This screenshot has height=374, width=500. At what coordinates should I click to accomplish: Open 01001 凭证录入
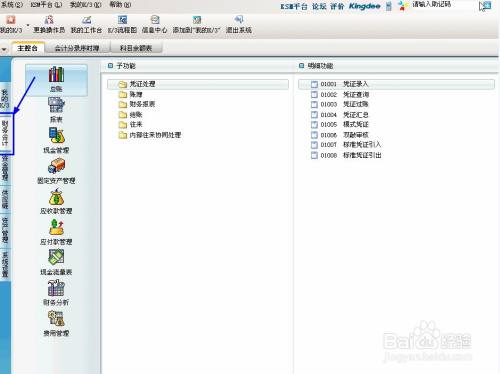point(396,84)
